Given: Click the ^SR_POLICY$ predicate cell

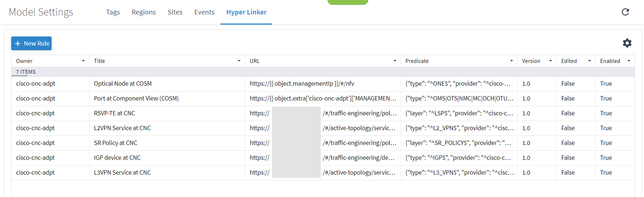Looking at the screenshot, I should pos(459,143).
